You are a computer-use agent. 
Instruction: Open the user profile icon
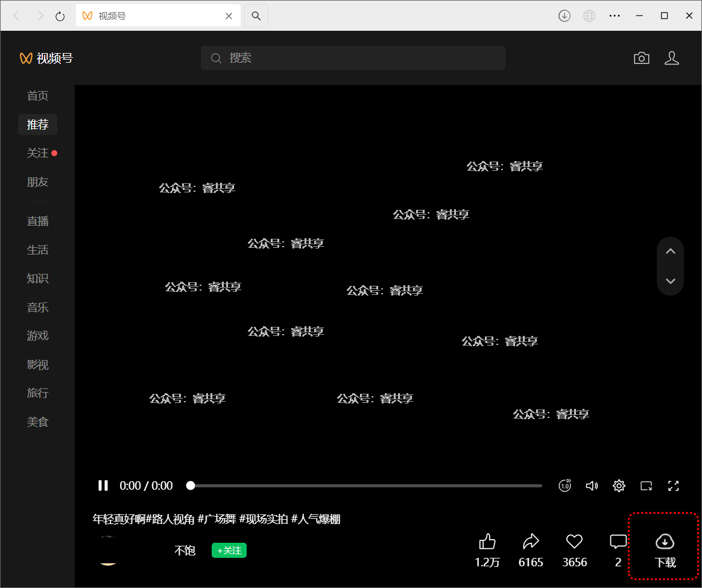(x=671, y=58)
